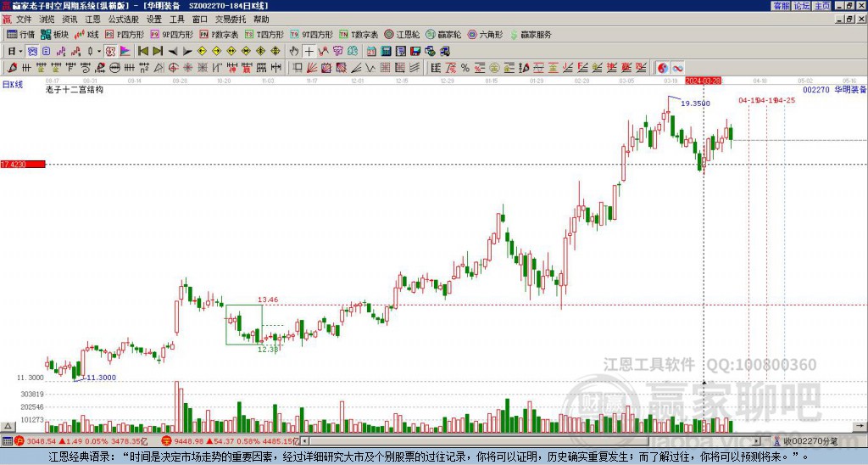Open the 9T四方形 tool
Screen dimensions: 868x465
pos(311,34)
